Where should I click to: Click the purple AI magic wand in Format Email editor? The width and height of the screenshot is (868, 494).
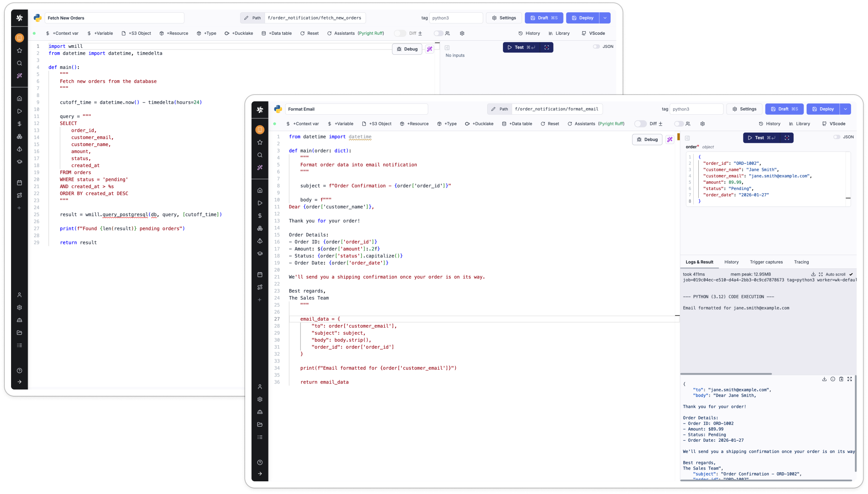[669, 139]
